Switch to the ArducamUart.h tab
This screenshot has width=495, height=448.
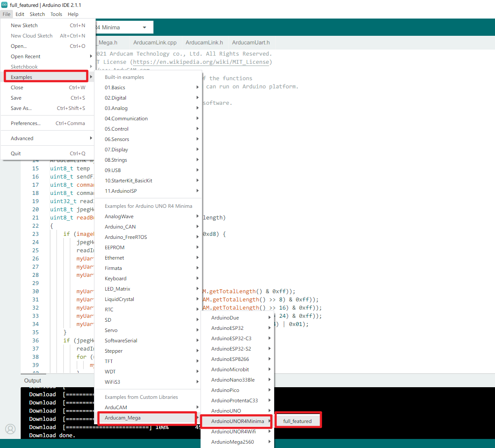[251, 43]
